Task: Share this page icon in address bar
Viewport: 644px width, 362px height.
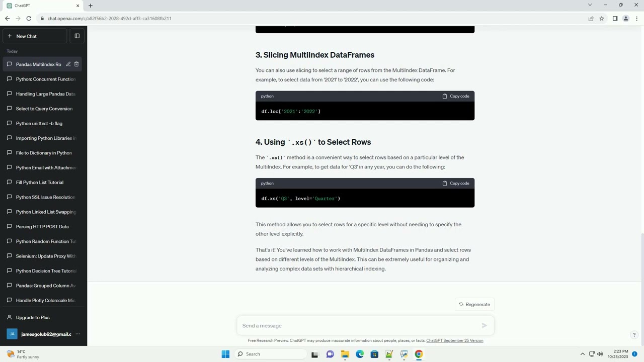Action: pos(591,19)
